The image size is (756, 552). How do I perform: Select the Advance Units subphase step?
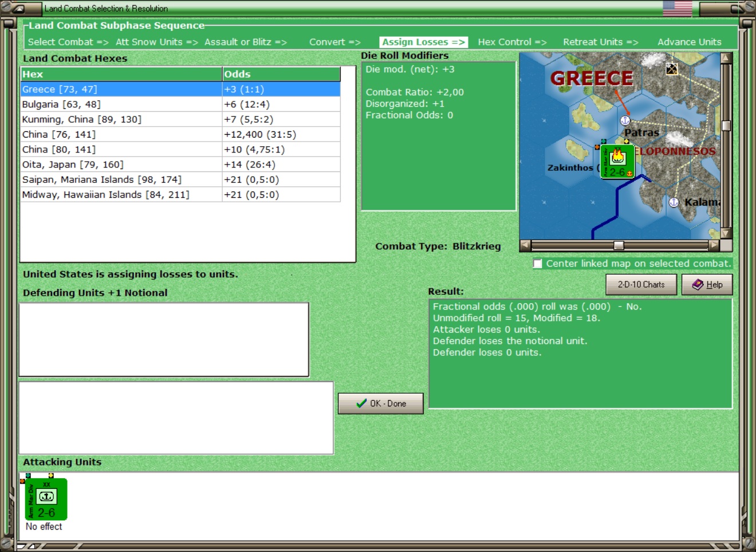tap(690, 42)
